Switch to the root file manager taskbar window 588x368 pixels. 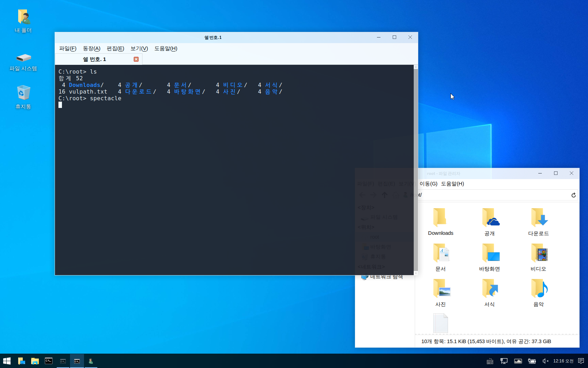(x=91, y=361)
